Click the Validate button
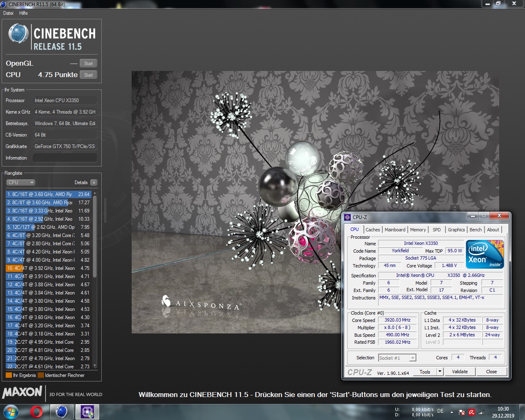This screenshot has width=525, height=420. tap(460, 372)
